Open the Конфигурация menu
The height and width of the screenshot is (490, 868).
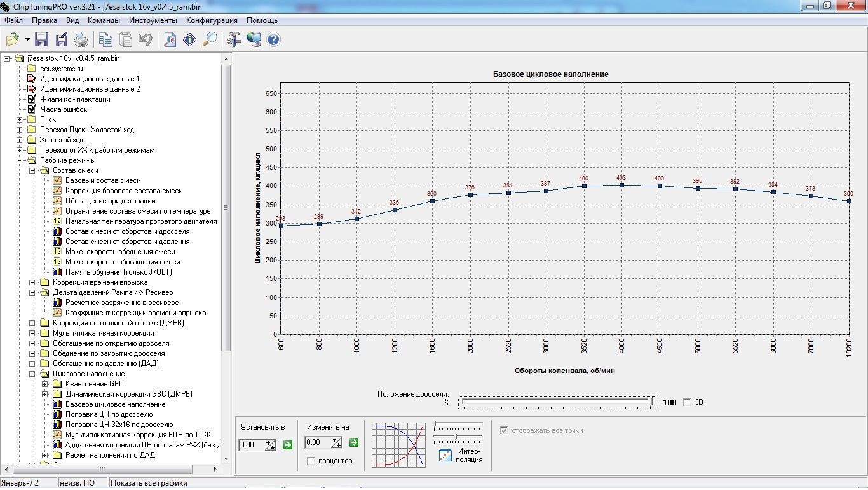(x=212, y=20)
